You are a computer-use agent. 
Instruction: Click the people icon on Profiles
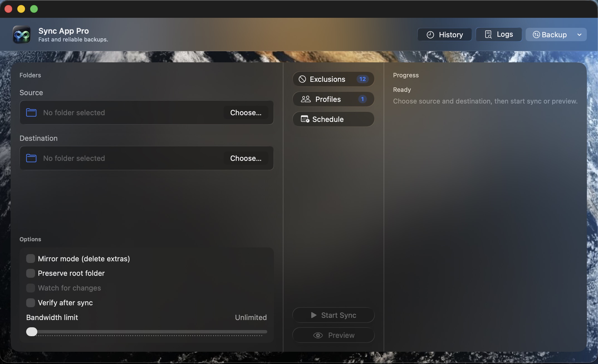[x=306, y=99]
